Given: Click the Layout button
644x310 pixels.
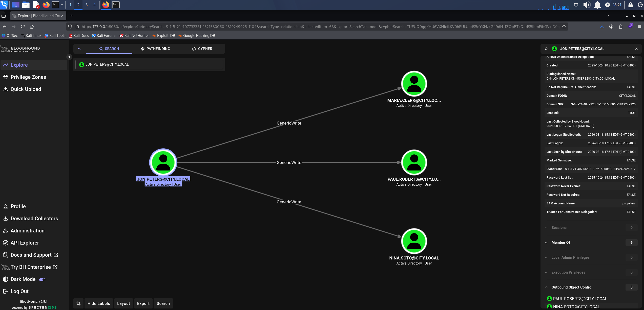Looking at the screenshot, I should pyautogui.click(x=123, y=303).
